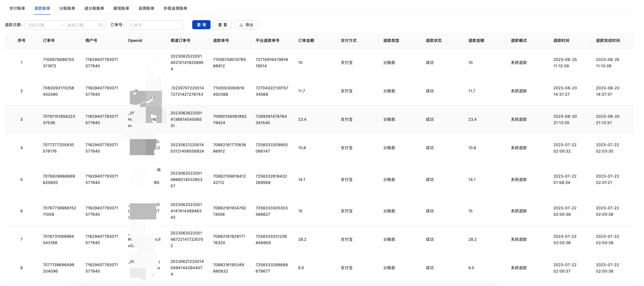The image size is (644, 286).
Task: Click order amount 23.4 in 订单金额 column
Action: click(x=302, y=119)
